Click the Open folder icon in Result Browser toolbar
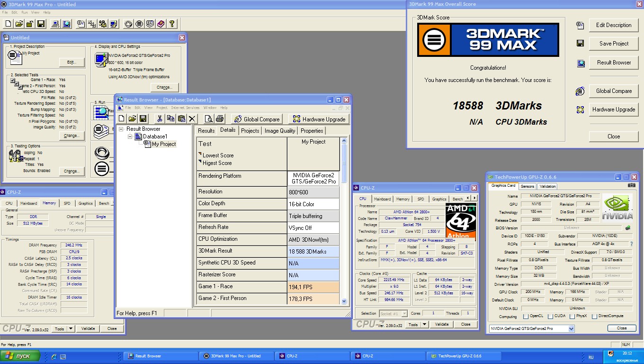Image resolution: width=644 pixels, height=364 pixels. click(133, 118)
